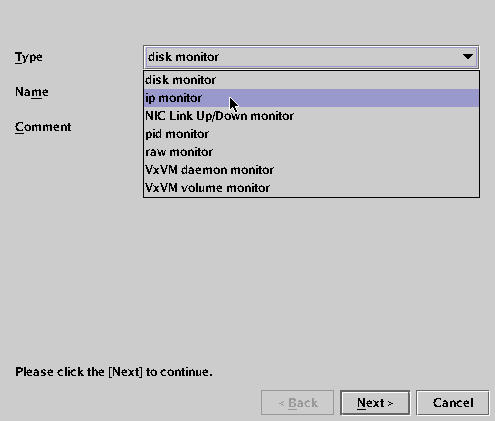495x421 pixels.
Task: Click blank space beneath the Comment label
Action: (x=67, y=233)
